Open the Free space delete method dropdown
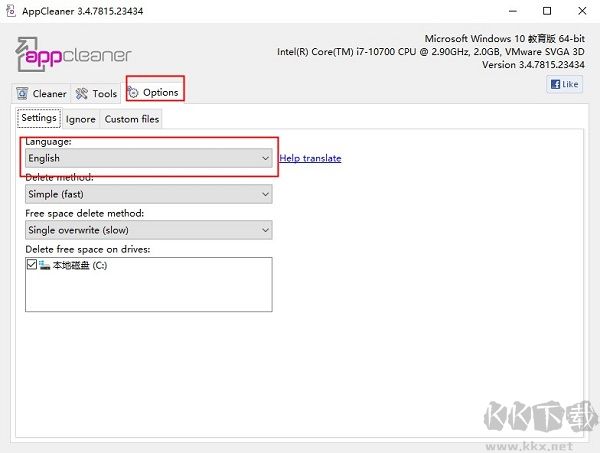 [x=148, y=230]
